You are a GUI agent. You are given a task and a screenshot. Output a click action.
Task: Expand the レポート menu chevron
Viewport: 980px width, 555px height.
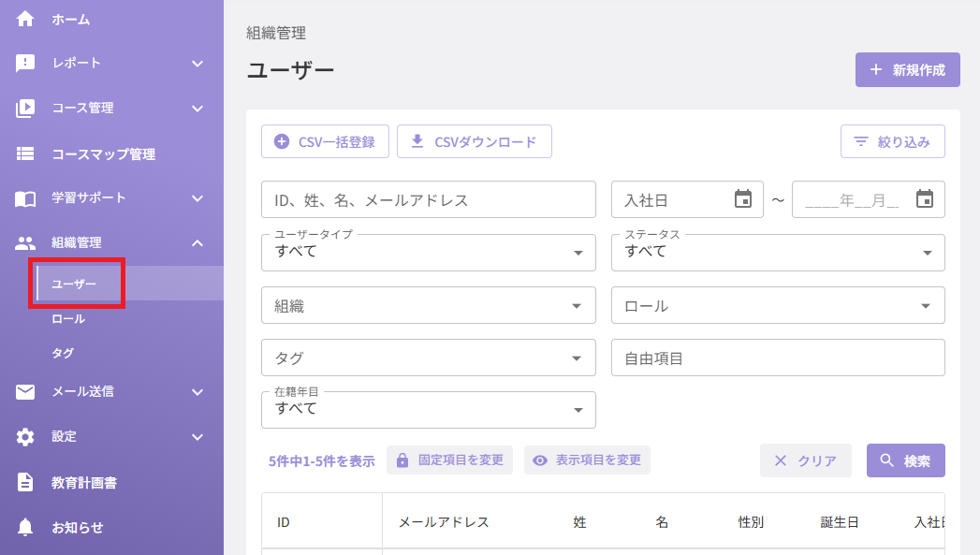pos(197,64)
